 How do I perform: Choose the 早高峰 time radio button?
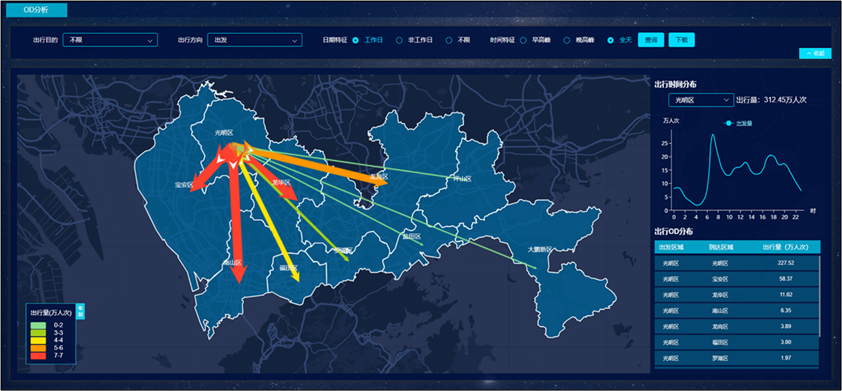tap(523, 40)
